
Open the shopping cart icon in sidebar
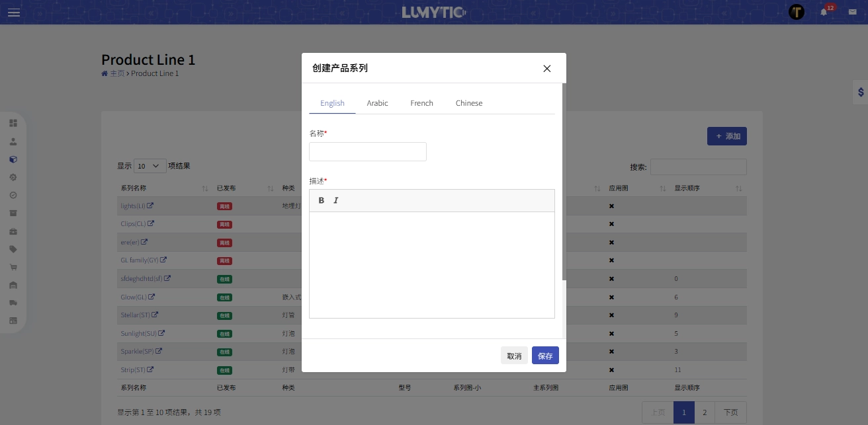[x=13, y=267]
